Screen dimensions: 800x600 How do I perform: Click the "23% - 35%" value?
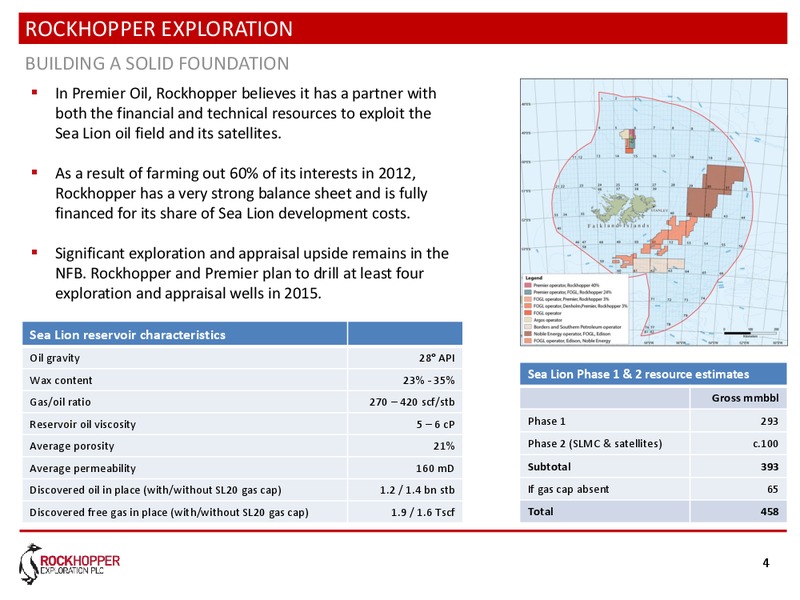429,380
